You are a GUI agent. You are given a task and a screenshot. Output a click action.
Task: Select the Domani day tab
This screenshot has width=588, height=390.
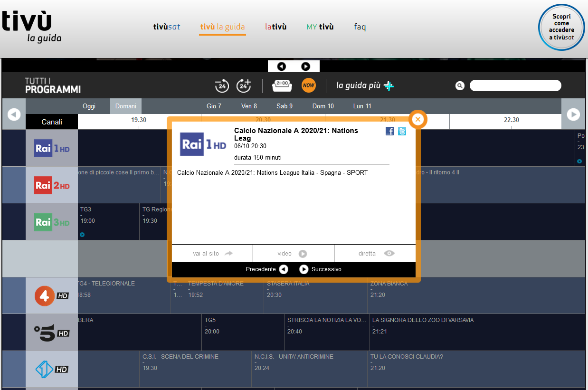click(126, 106)
